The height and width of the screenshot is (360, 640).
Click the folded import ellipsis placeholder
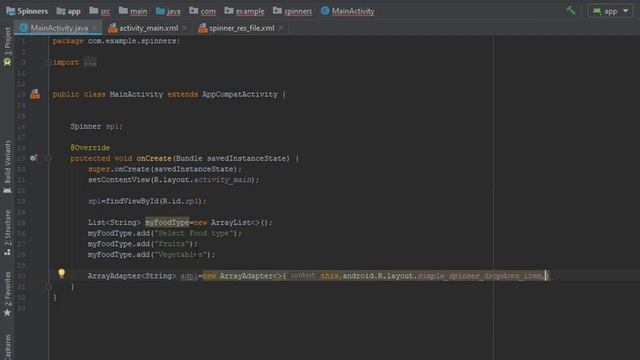point(90,62)
